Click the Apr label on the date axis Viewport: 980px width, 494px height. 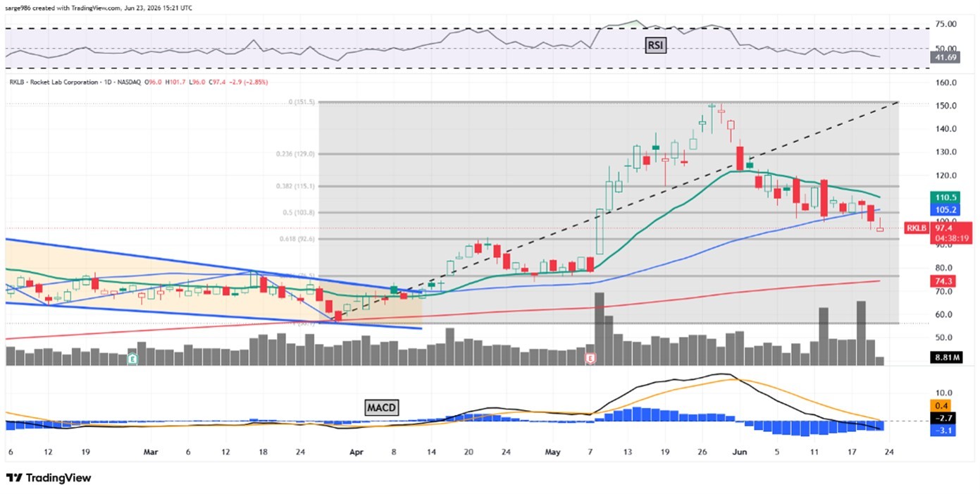point(356,451)
